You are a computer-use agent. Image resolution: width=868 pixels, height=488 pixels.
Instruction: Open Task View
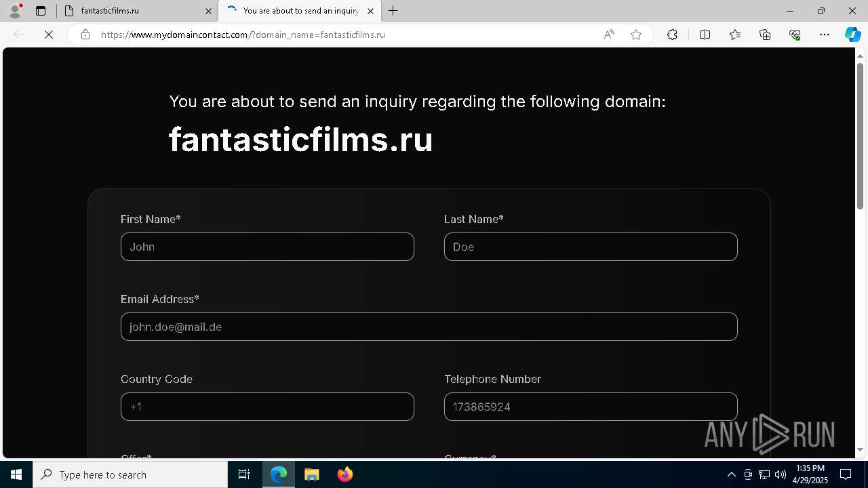click(244, 474)
